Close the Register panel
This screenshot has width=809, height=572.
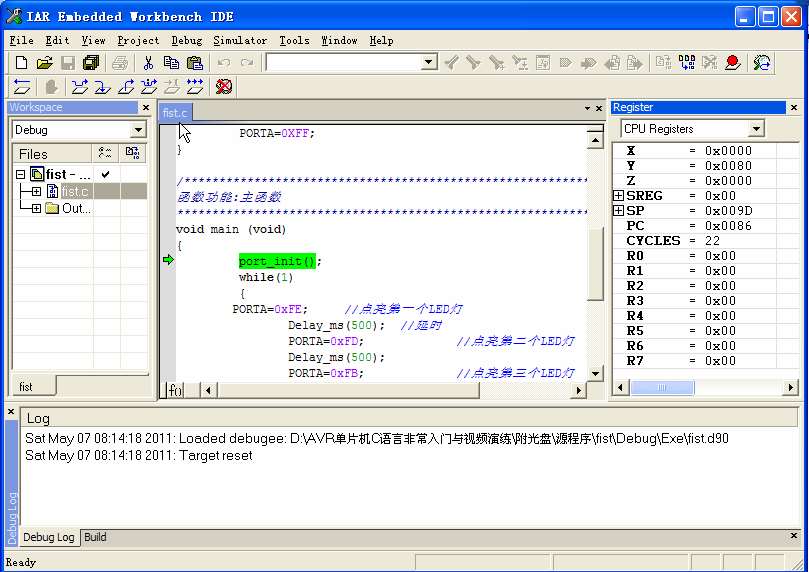point(795,108)
